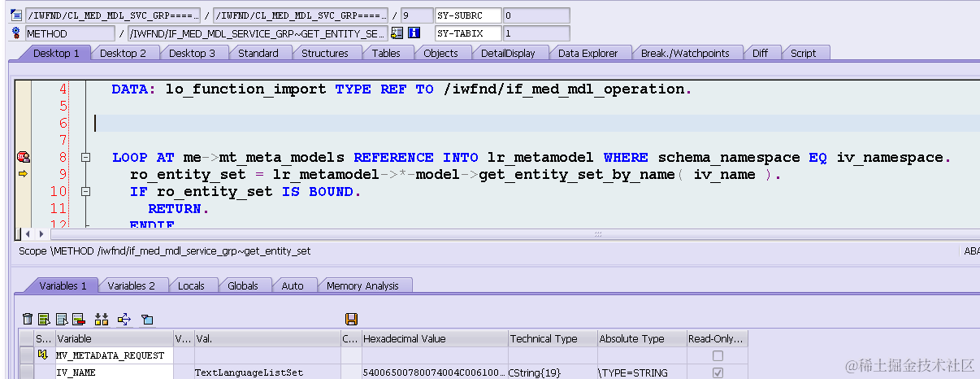
Task: Open the Locals tab
Action: (191, 285)
